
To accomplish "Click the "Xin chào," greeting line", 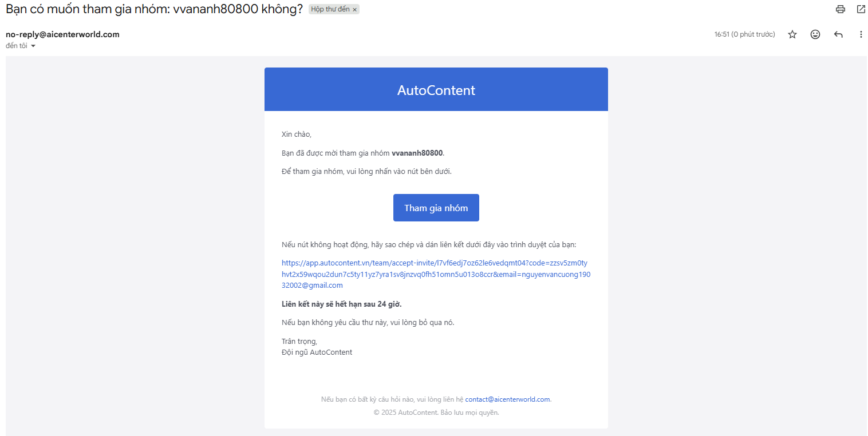I will click(297, 134).
